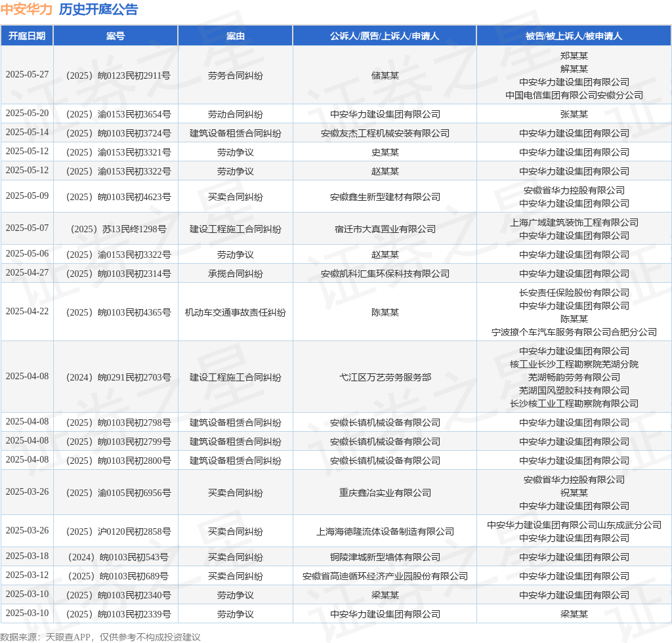Click 劳动合同纠纷 cause cell
672x643 pixels.
pyautogui.click(x=236, y=114)
